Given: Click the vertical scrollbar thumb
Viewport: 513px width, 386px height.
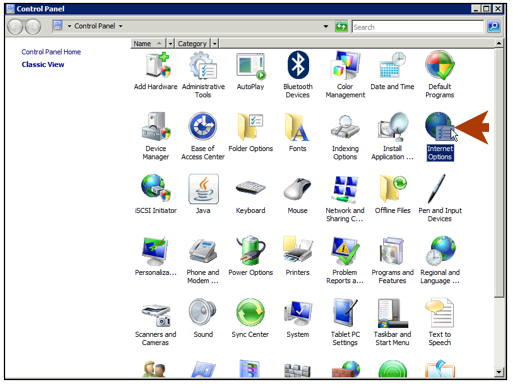Looking at the screenshot, I should click(x=499, y=173).
